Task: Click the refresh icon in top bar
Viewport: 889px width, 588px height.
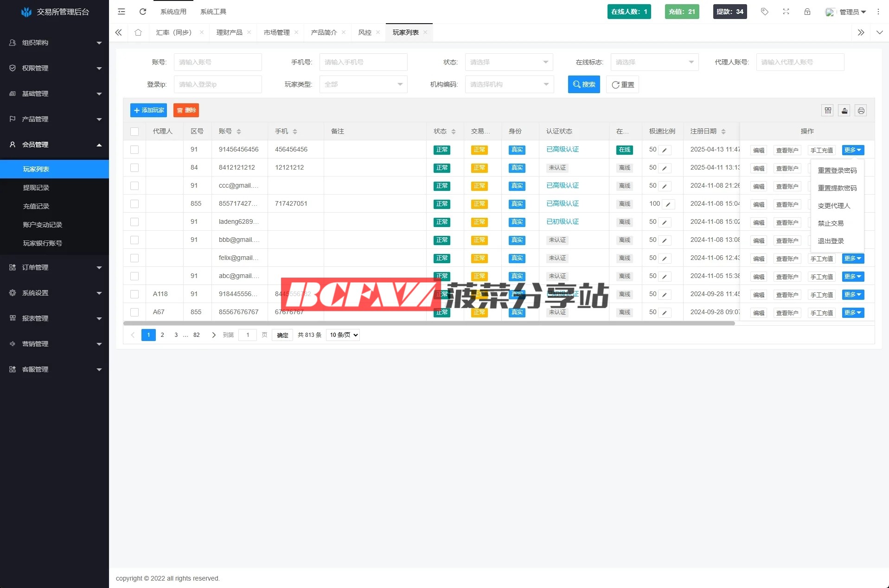Action: [143, 12]
